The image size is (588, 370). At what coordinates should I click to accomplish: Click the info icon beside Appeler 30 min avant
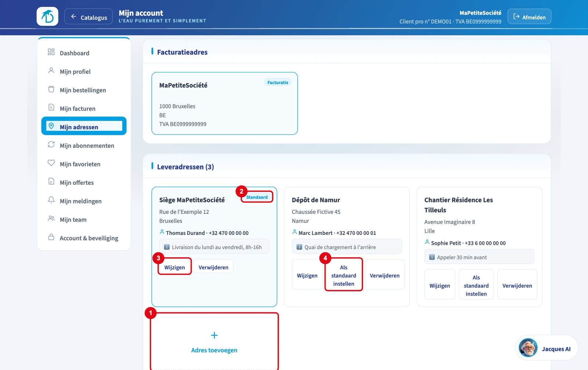(x=432, y=257)
